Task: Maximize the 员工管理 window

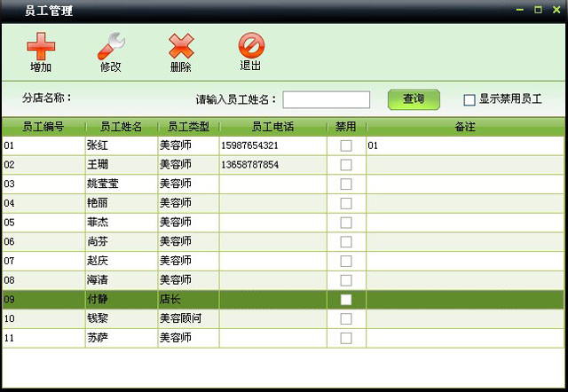Action: [x=538, y=10]
